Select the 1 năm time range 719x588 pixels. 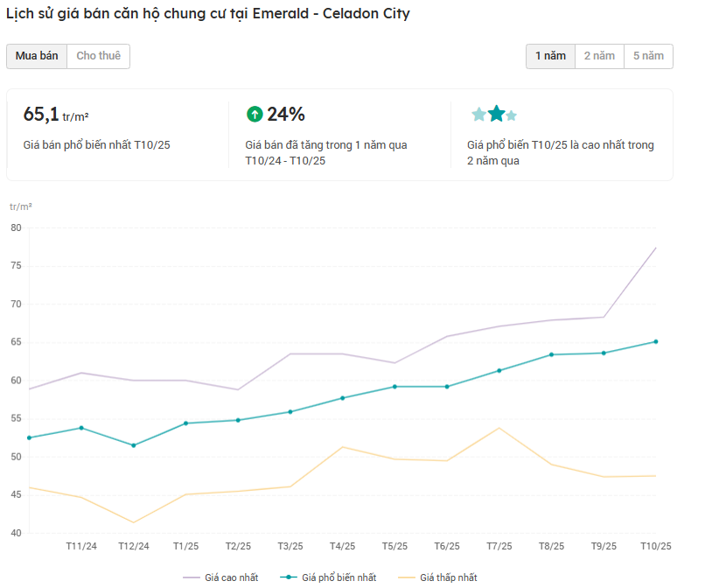pyautogui.click(x=550, y=56)
